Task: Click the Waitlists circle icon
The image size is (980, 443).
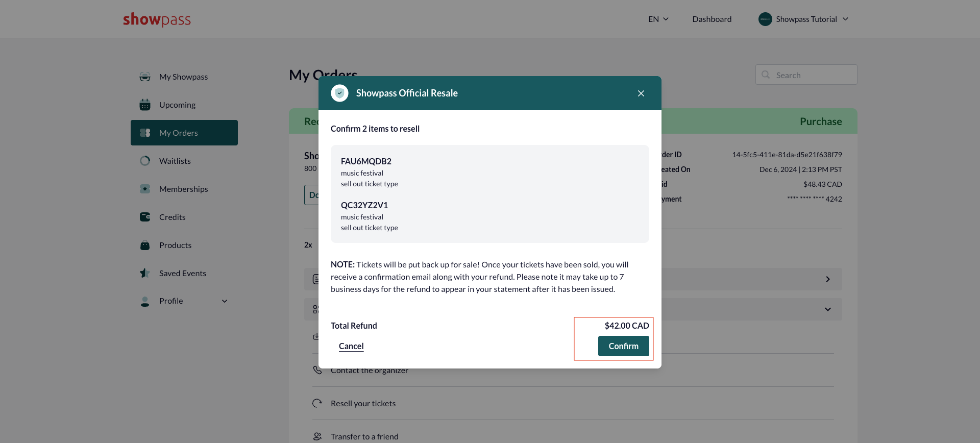Action: [145, 161]
